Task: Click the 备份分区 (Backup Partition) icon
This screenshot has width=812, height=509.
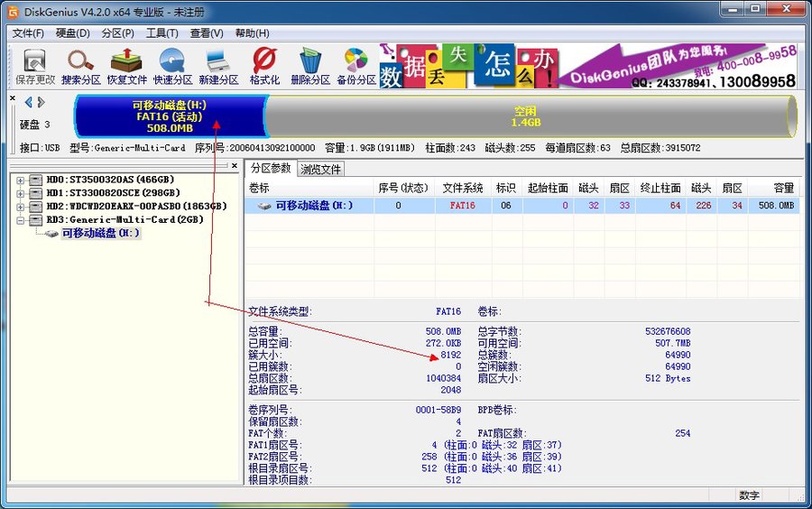Action: (x=356, y=67)
